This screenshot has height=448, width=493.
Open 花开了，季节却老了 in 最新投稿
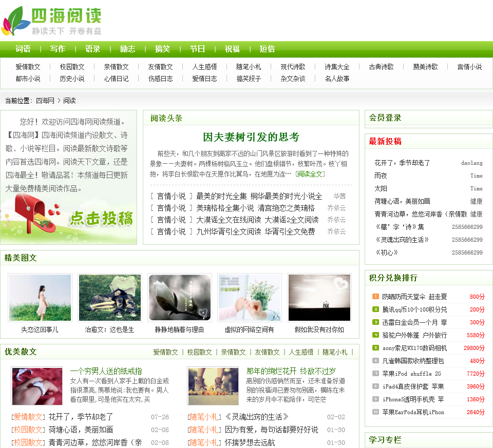(x=402, y=163)
